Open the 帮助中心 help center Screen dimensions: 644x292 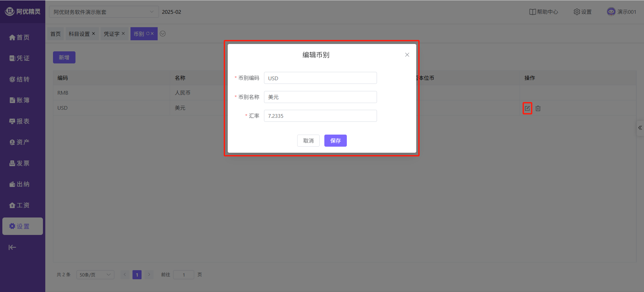543,12
